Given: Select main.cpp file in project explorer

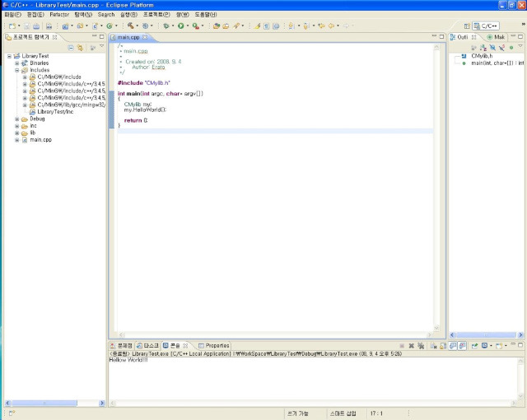Looking at the screenshot, I should click(40, 140).
